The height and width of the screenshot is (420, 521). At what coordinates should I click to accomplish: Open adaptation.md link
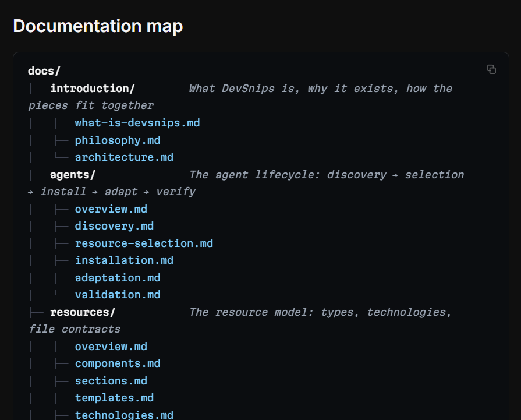click(x=118, y=277)
